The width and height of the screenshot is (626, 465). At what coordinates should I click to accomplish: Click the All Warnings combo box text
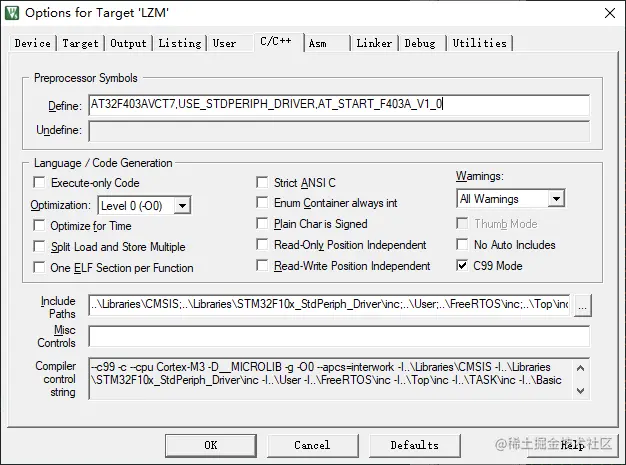pos(489,199)
